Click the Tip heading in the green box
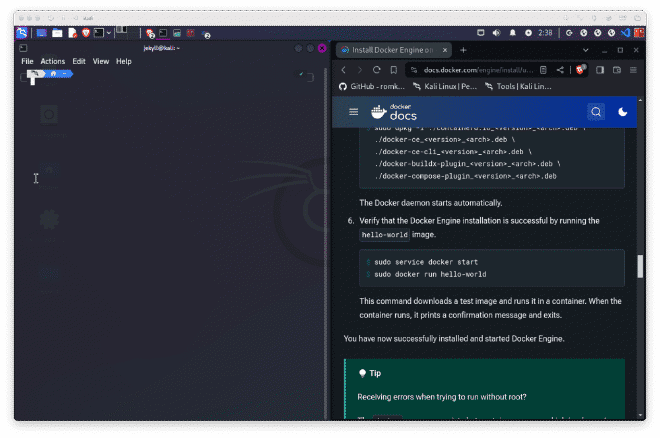Image resolution: width=660 pixels, height=438 pixels. coord(375,373)
